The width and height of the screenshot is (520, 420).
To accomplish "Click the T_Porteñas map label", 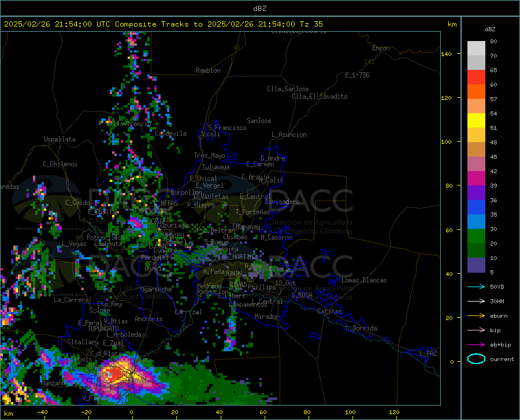I will click(x=252, y=212).
